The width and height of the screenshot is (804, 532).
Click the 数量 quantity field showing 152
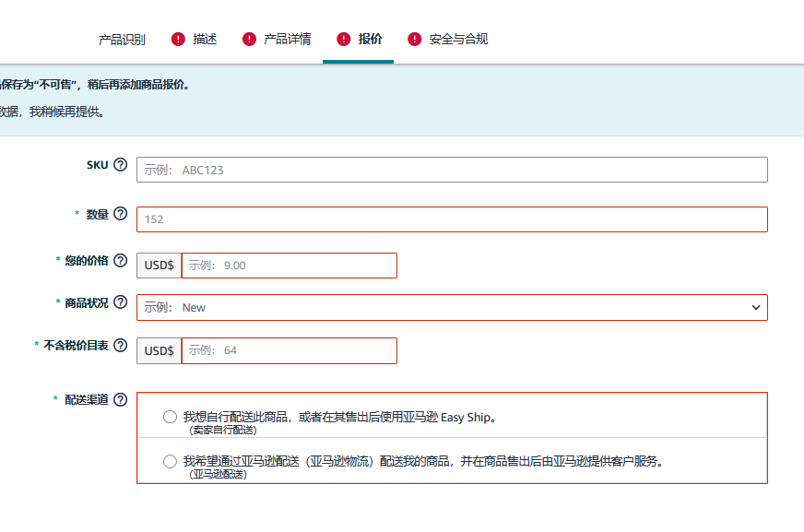(x=451, y=219)
